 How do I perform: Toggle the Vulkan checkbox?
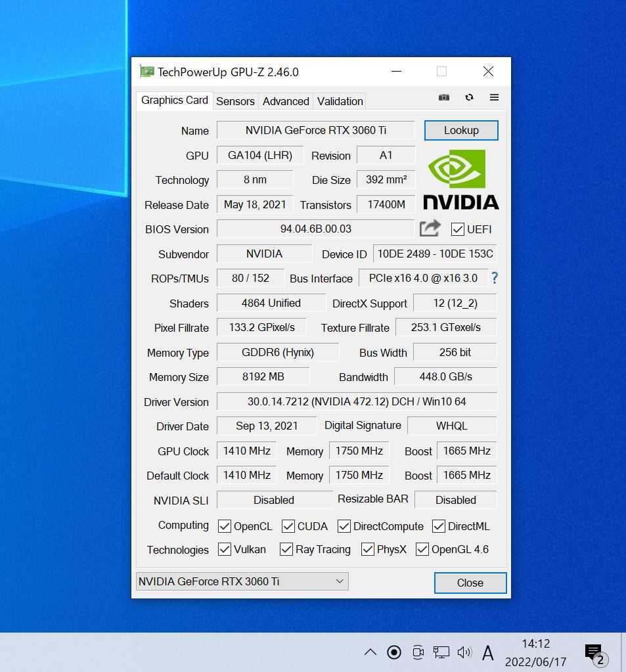pyautogui.click(x=225, y=549)
